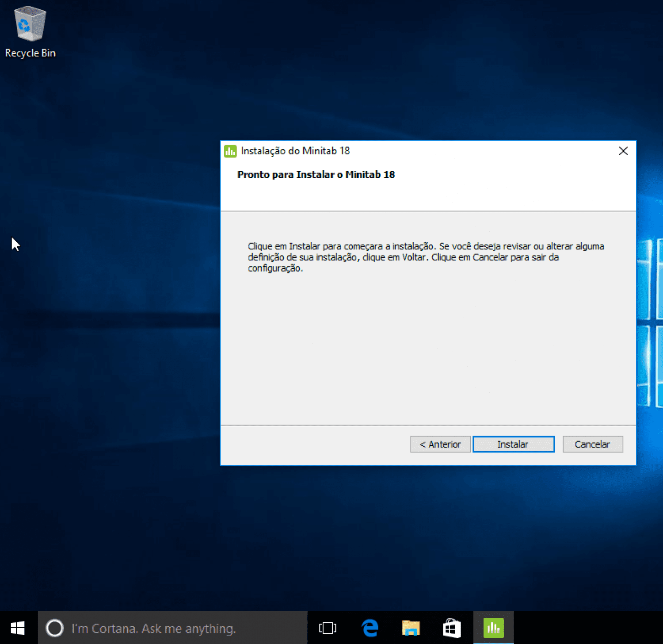Click the heading 'Pronto para Instalar o Minitab 18'
This screenshot has width=663, height=644.
click(316, 175)
